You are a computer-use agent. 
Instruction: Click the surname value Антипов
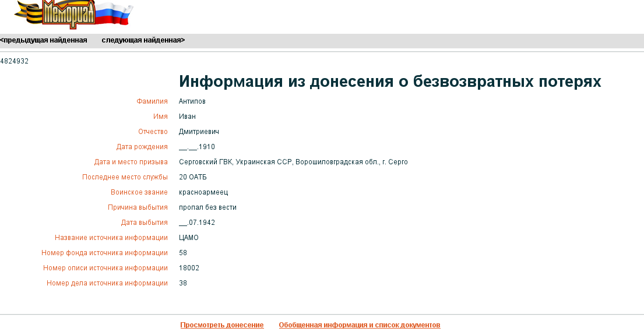click(x=192, y=101)
